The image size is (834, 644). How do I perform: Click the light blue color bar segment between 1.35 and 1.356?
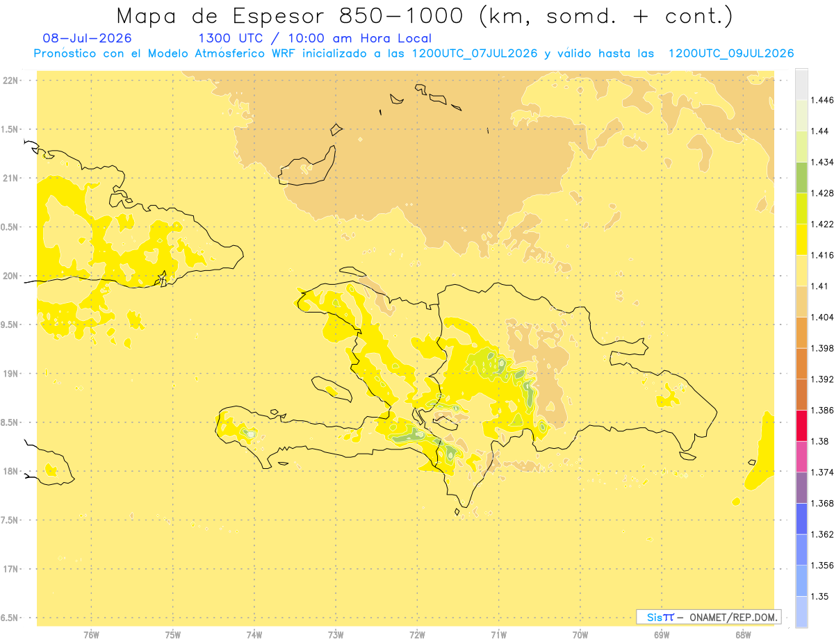coord(801,581)
